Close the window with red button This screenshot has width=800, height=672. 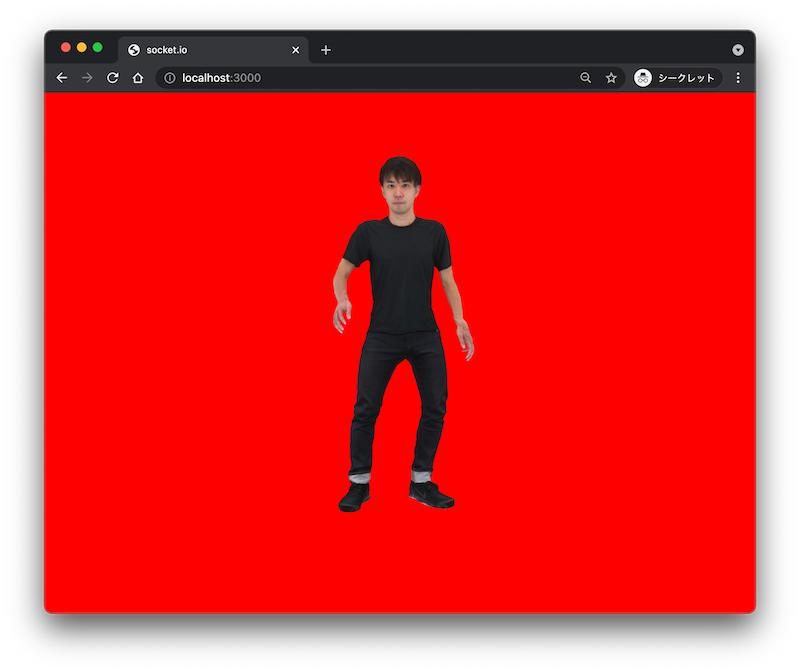[x=66, y=47]
